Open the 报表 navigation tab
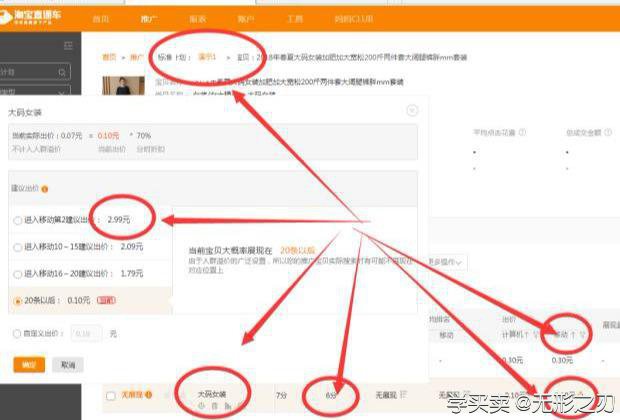The width and height of the screenshot is (620, 420). click(x=197, y=19)
